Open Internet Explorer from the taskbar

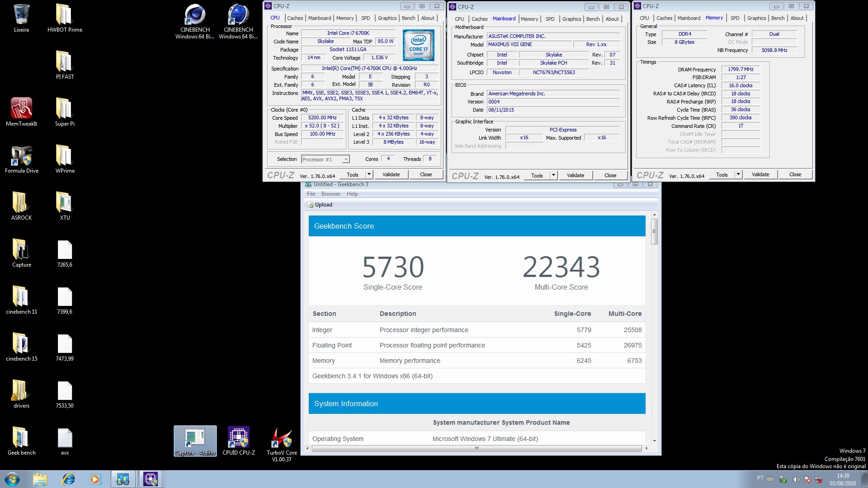tap(69, 479)
